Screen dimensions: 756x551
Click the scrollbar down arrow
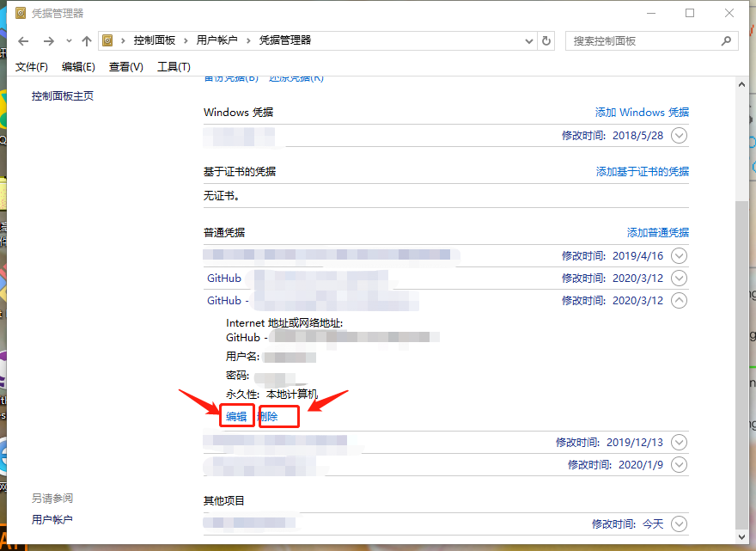point(741,537)
